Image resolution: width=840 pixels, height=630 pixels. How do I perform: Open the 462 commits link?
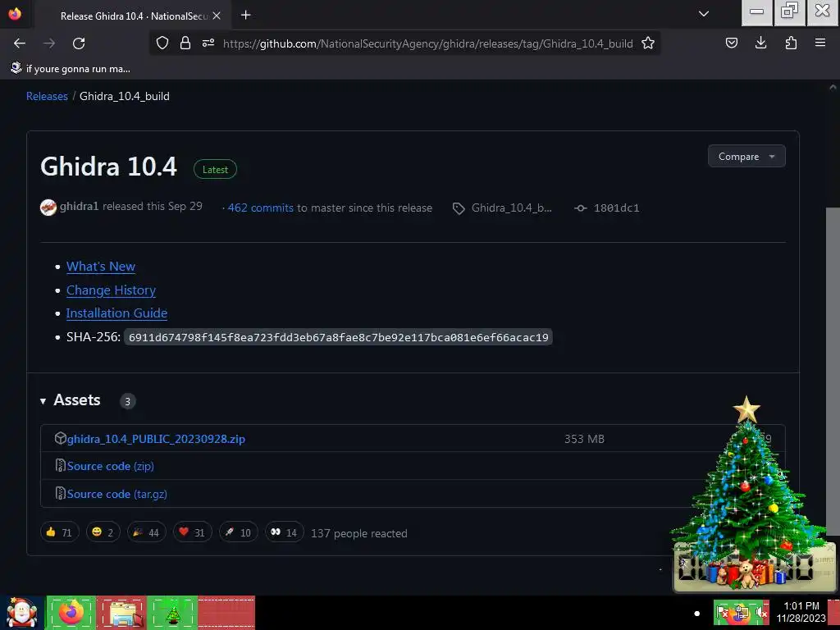point(260,208)
